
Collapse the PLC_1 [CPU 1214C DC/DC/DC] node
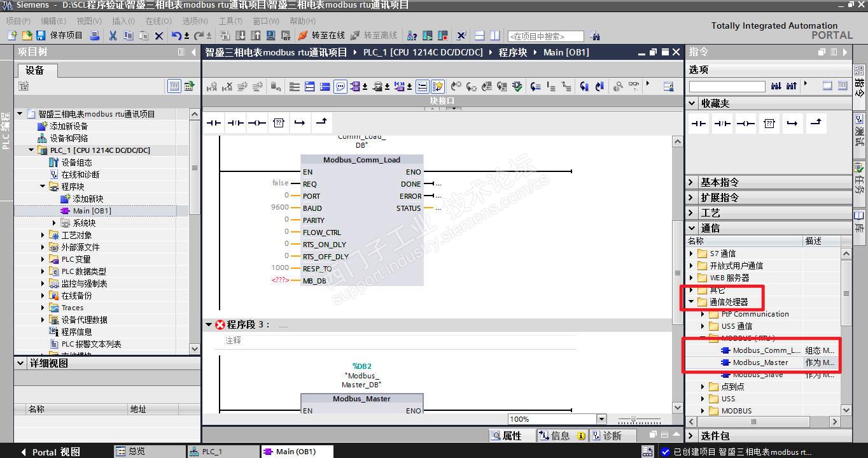[x=31, y=150]
